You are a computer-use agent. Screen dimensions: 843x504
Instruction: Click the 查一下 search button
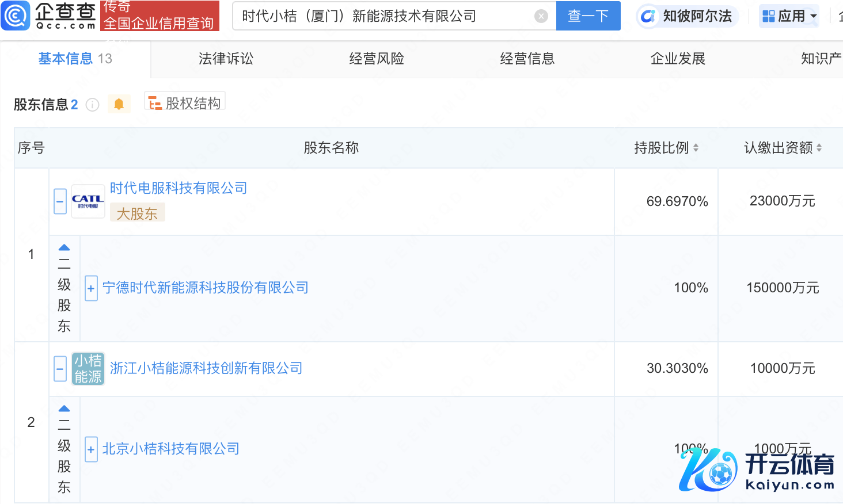pos(588,16)
